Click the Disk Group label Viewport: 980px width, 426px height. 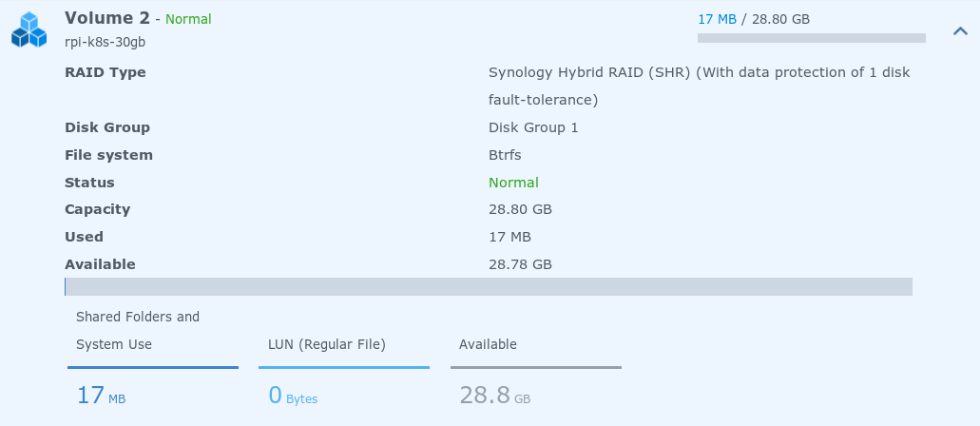106,127
